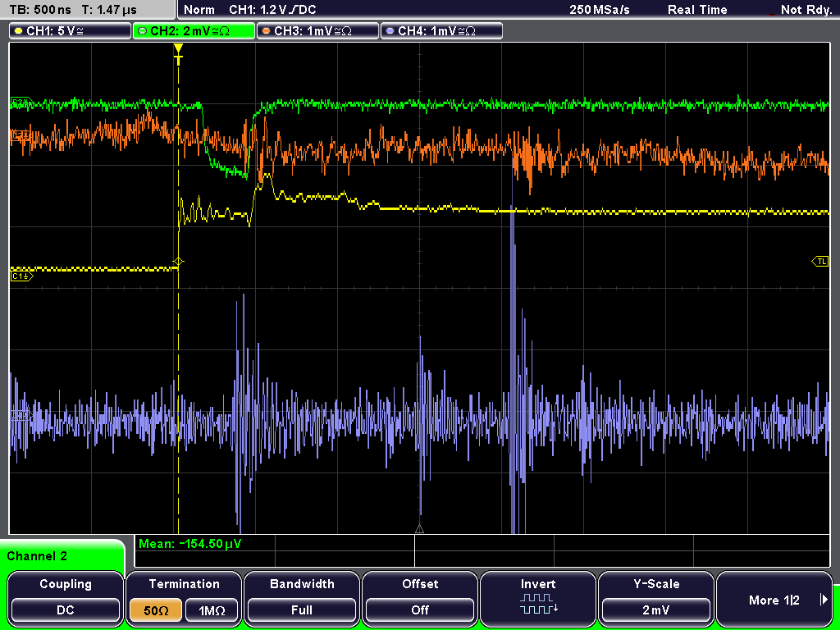Image resolution: width=840 pixels, height=630 pixels.
Task: Click the Real Time acquisition label
Action: [x=697, y=10]
